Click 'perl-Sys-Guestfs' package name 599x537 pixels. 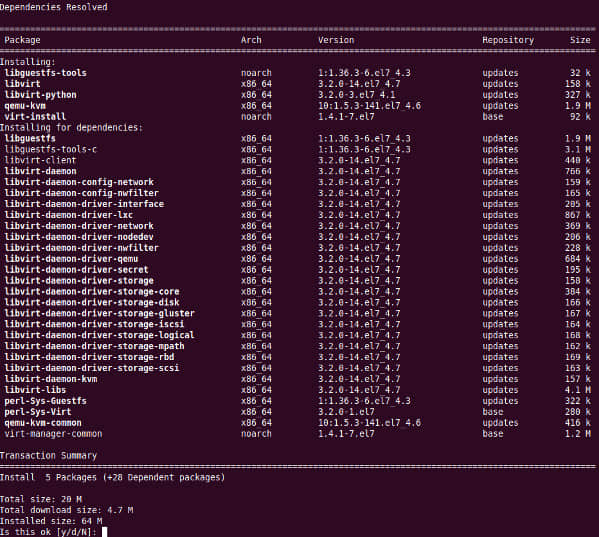[45, 401]
